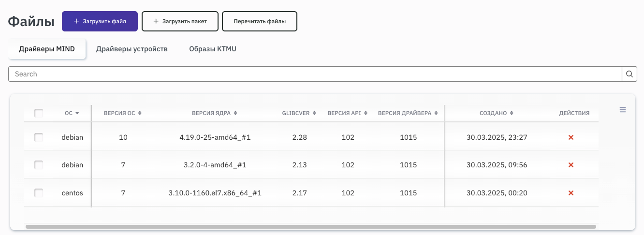Toggle the select-all header checkbox
The height and width of the screenshot is (235, 644).
click(39, 113)
